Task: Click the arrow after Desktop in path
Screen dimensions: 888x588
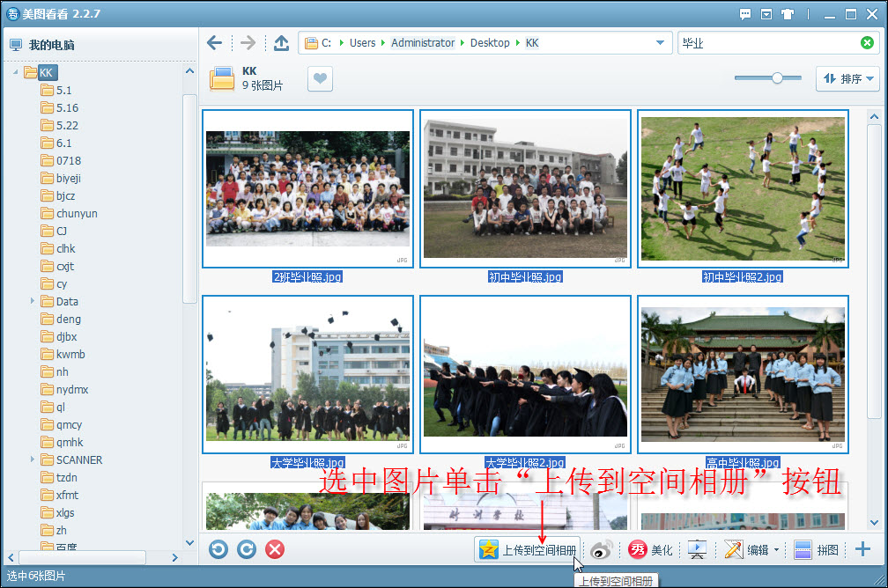Action: (x=518, y=42)
